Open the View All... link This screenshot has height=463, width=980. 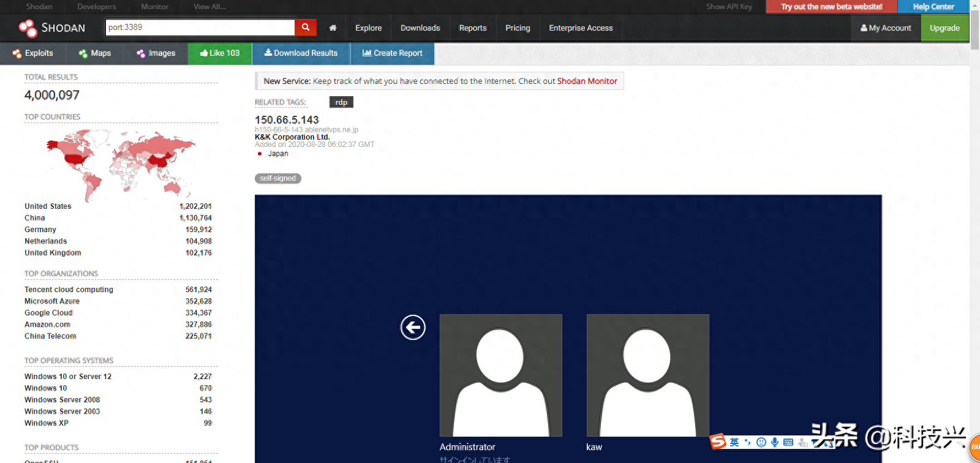click(209, 7)
